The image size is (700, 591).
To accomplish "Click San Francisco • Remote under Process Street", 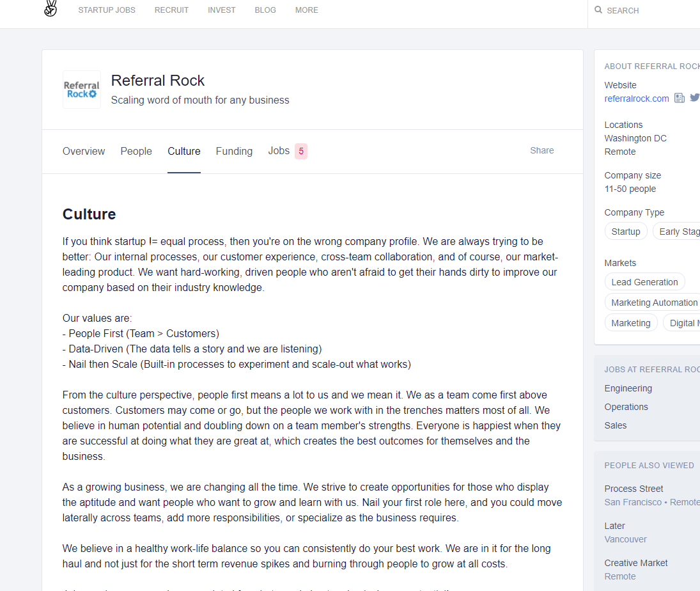I will (x=652, y=502).
